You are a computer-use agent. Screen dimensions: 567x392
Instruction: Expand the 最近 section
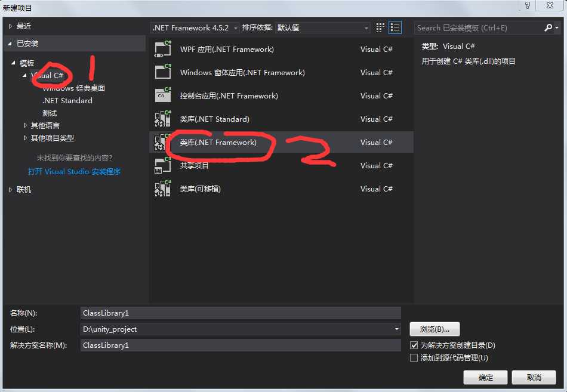11,26
